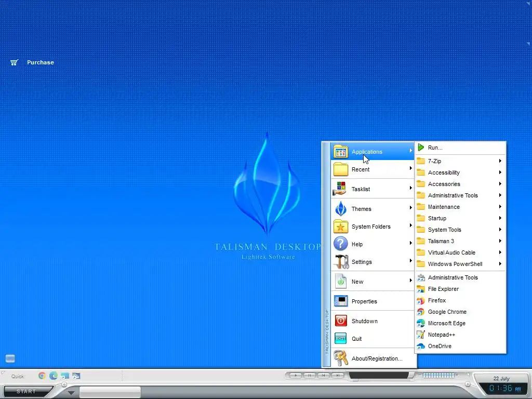Open the Recent submenu
This screenshot has height=399, width=532.
click(372, 169)
